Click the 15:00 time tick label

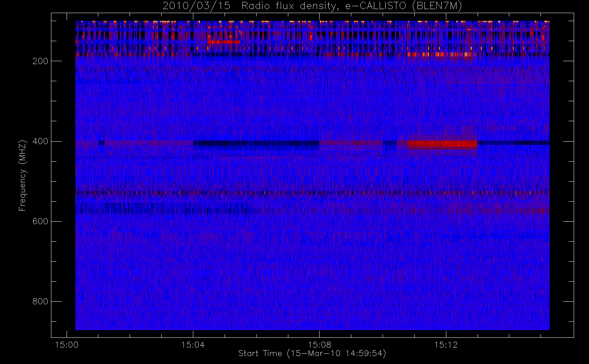(67, 345)
